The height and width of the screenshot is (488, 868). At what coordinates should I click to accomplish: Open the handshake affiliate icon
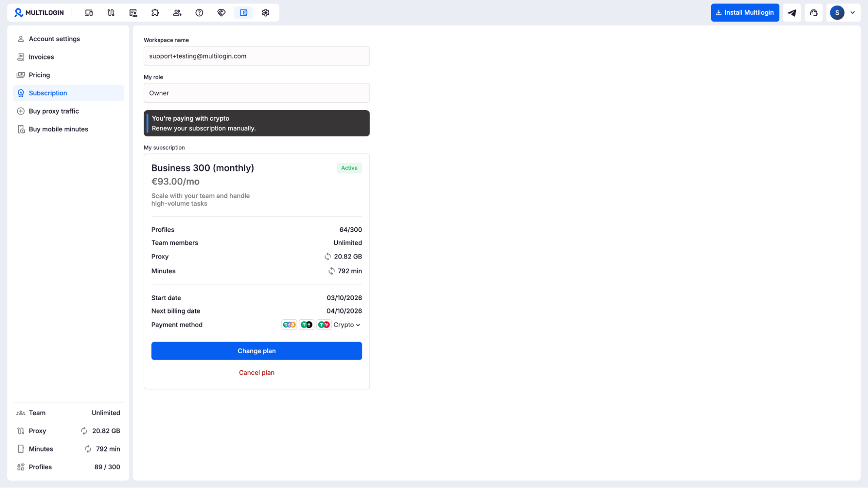point(221,13)
